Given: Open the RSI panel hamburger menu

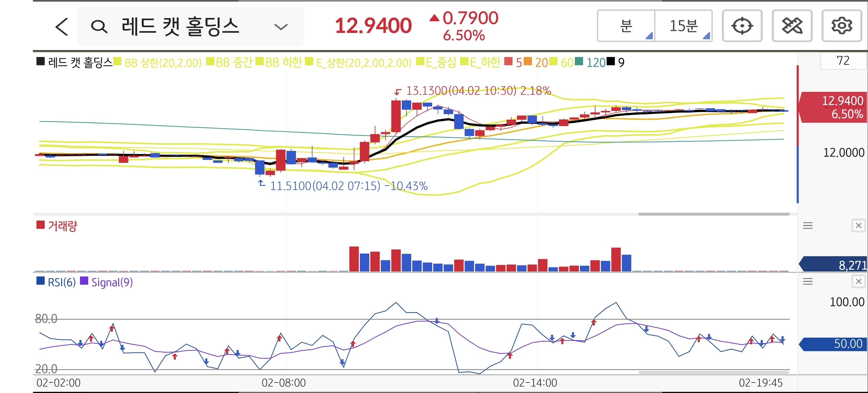Looking at the screenshot, I should 808,282.
